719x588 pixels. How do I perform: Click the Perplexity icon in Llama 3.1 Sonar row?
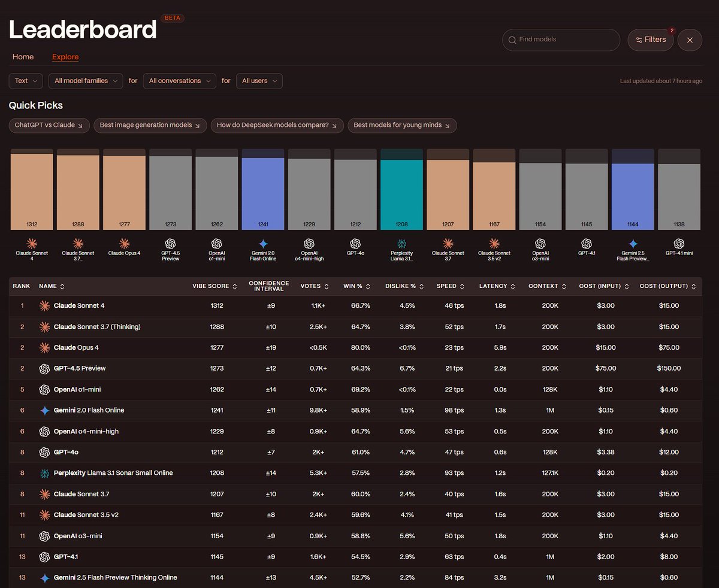coord(44,473)
